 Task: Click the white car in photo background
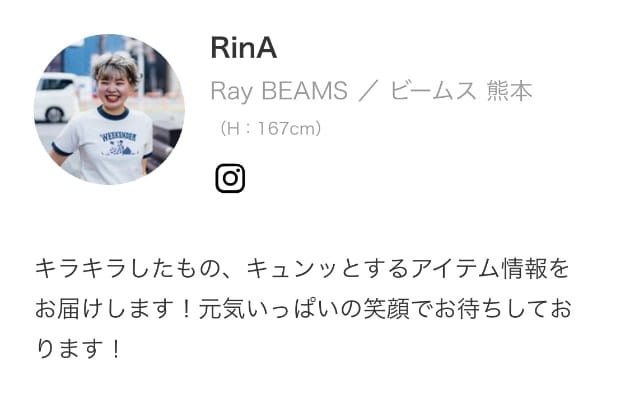(56, 97)
